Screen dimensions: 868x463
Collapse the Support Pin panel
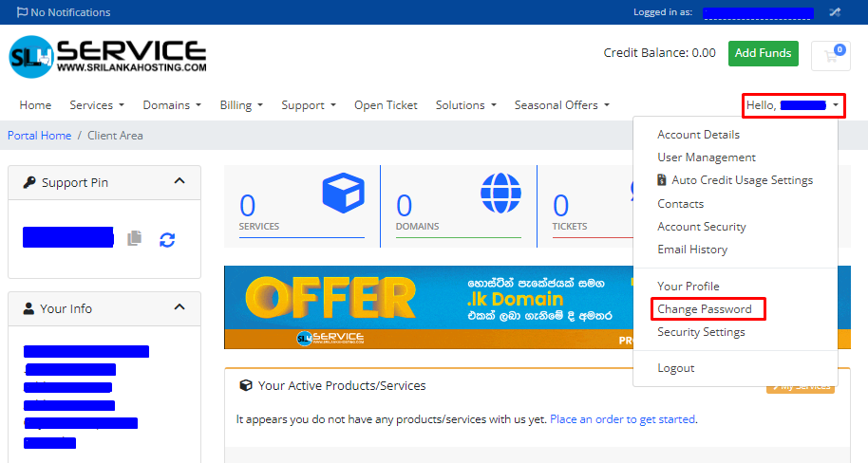[179, 181]
